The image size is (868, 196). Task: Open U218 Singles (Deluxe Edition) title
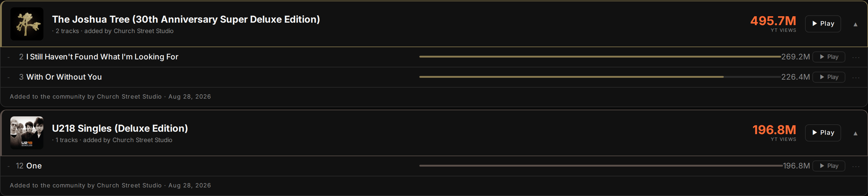[x=120, y=128]
